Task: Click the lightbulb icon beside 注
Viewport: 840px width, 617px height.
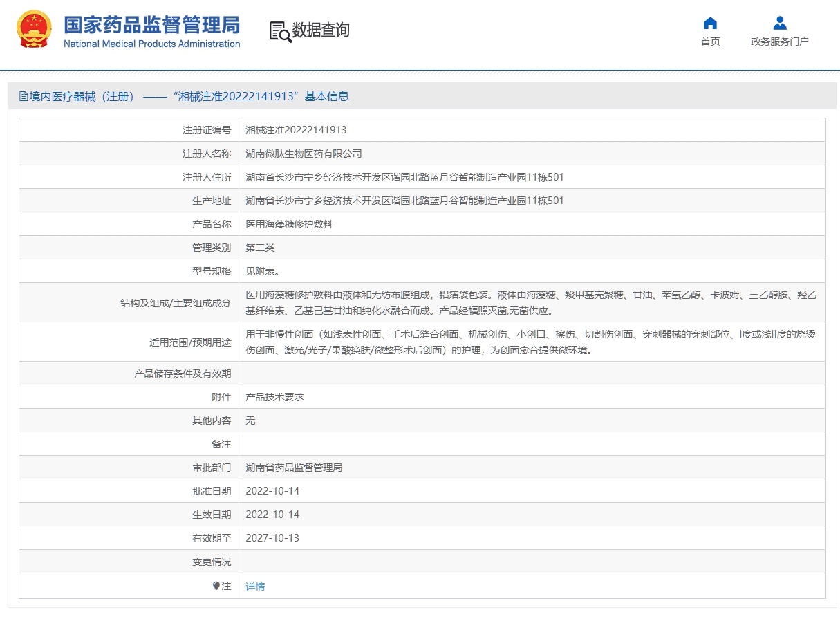Action: click(x=216, y=586)
